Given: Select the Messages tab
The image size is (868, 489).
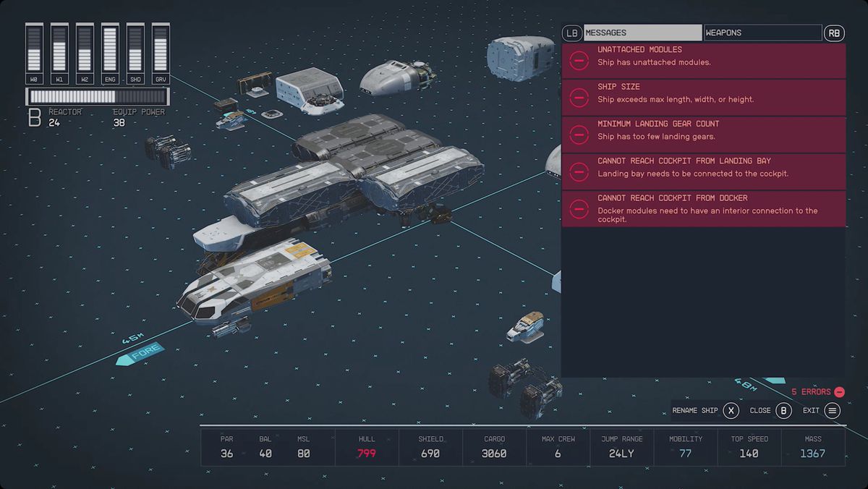Looking at the screenshot, I should 642,33.
